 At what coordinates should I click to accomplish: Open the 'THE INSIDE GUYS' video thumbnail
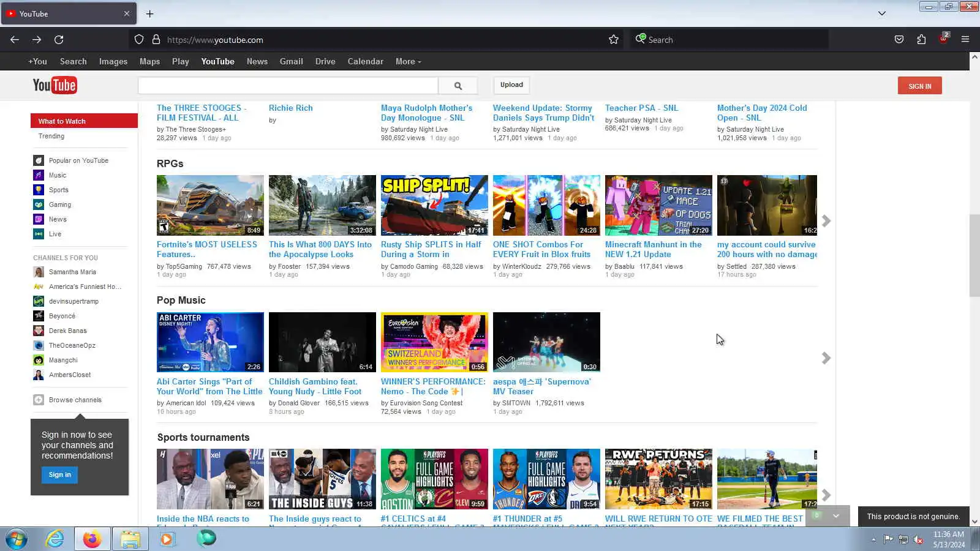pyautogui.click(x=322, y=479)
